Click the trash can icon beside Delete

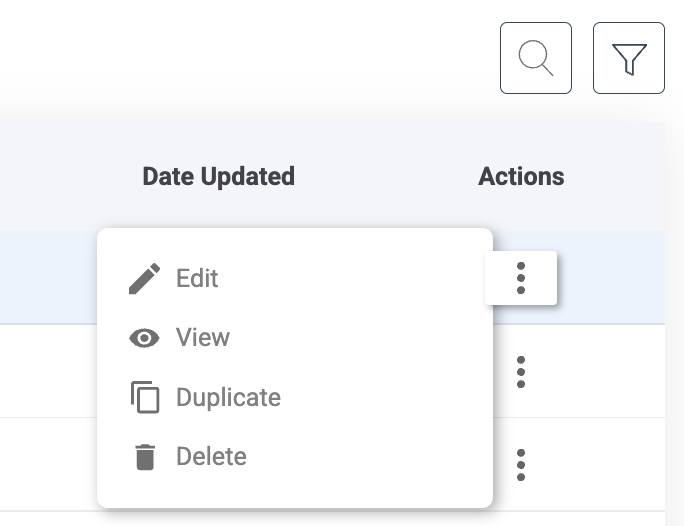[145, 457]
